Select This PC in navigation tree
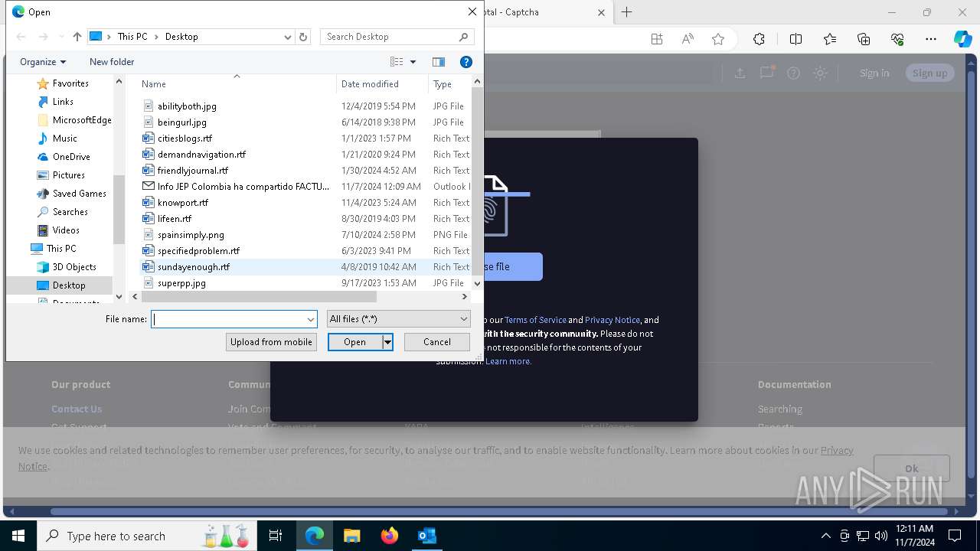980x551 pixels. (61, 249)
